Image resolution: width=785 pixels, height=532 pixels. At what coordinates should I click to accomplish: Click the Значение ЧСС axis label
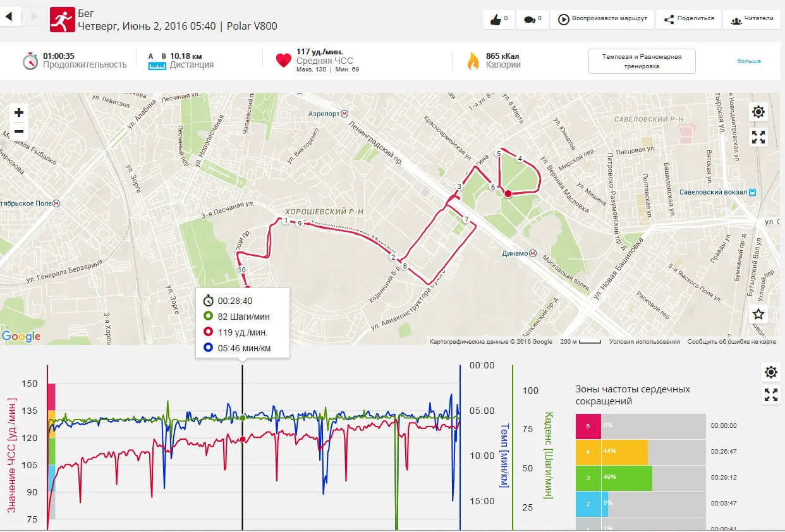[x=12, y=456]
